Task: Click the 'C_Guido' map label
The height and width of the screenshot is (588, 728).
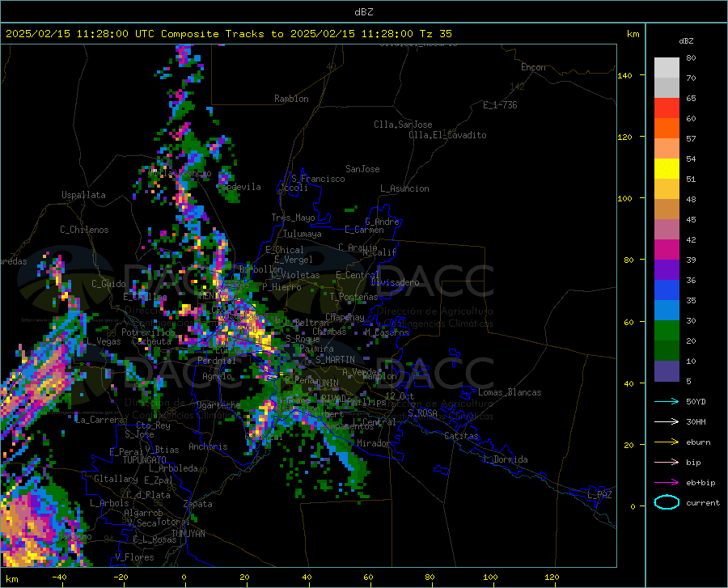Action: pos(108,284)
